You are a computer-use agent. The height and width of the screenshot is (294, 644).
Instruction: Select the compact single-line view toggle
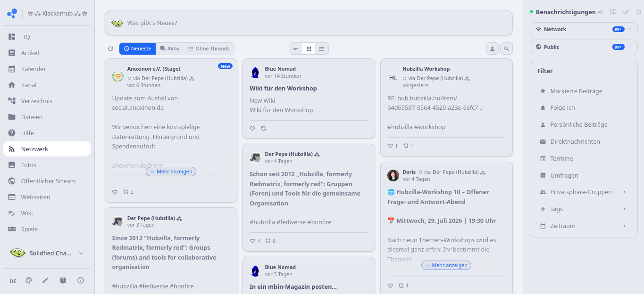pos(296,49)
